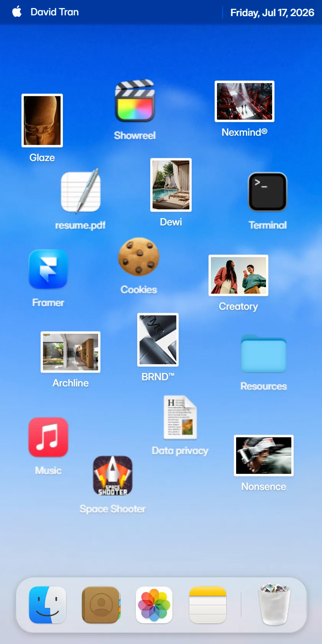Open the Trash in the dock
The height and width of the screenshot is (644, 322).
click(274, 604)
